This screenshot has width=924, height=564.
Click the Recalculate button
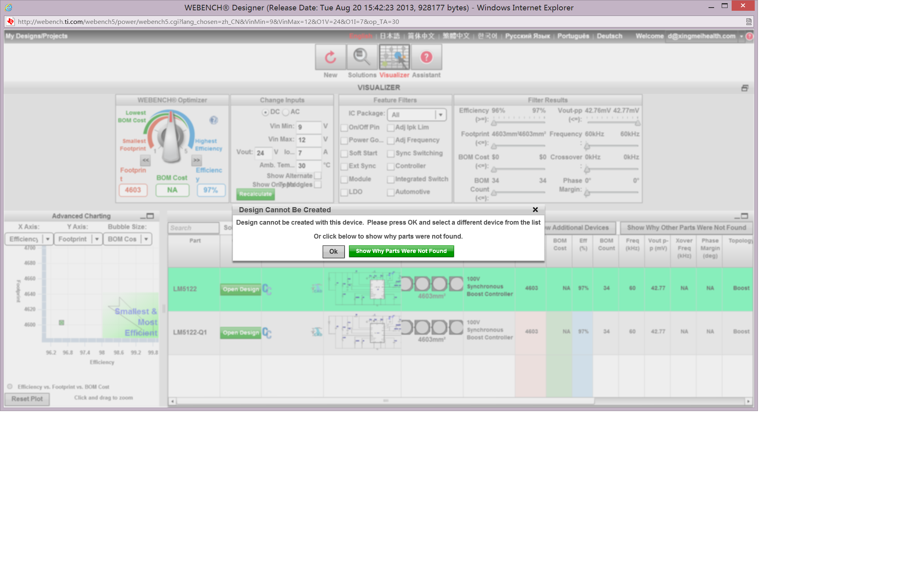pos(255,194)
